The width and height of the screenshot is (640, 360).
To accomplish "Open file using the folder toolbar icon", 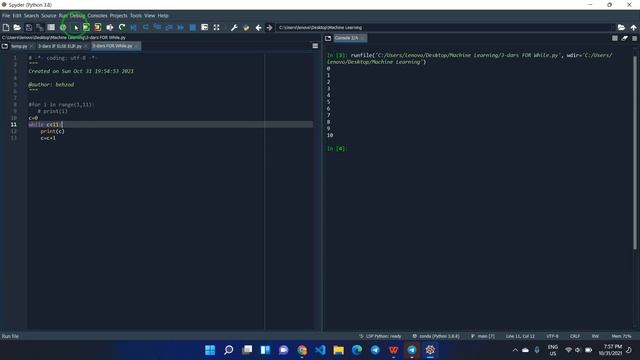I will point(17,27).
